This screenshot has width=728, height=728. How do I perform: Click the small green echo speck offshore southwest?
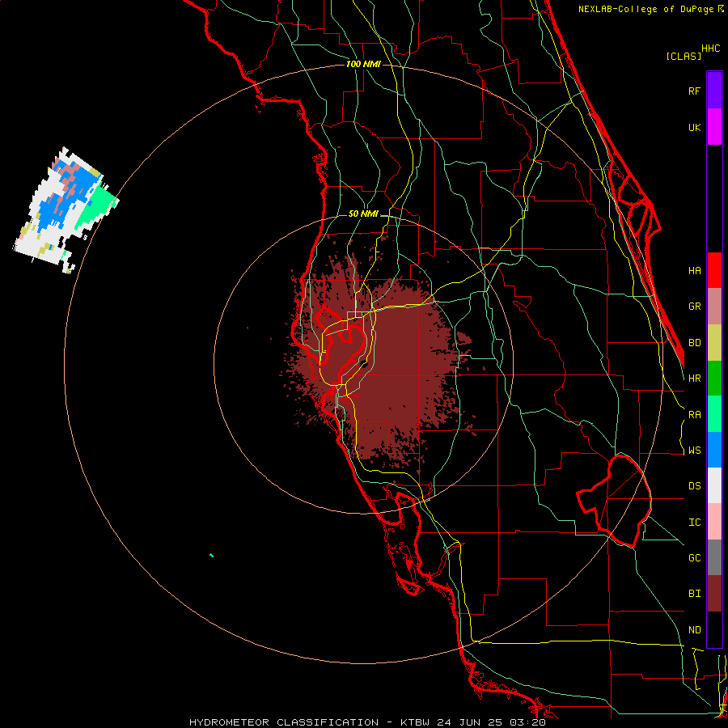[x=211, y=555]
